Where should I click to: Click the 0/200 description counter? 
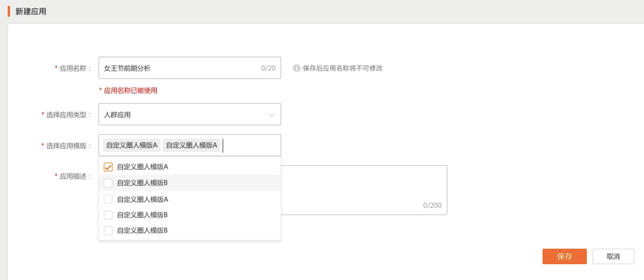432,205
